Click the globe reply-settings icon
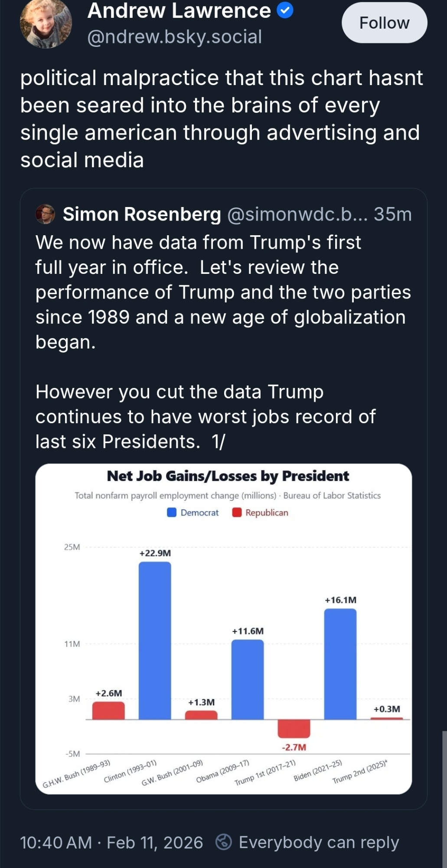 click(x=224, y=842)
